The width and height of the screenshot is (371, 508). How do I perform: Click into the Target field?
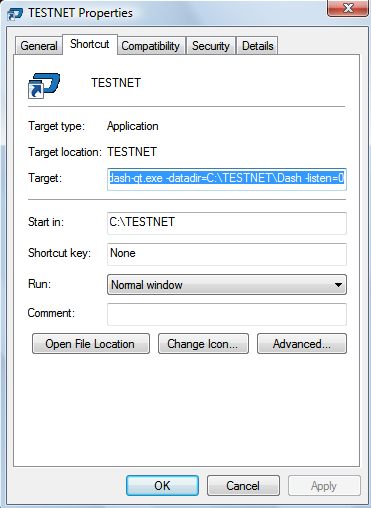click(x=227, y=179)
